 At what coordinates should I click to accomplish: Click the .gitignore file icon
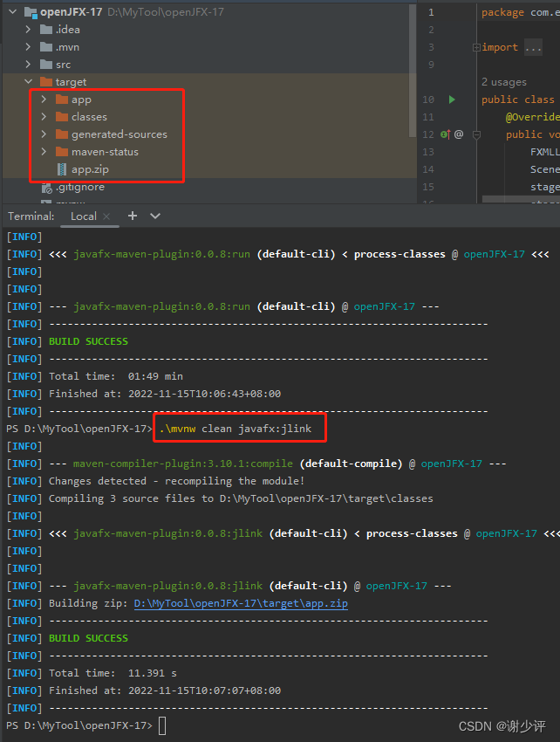47,187
